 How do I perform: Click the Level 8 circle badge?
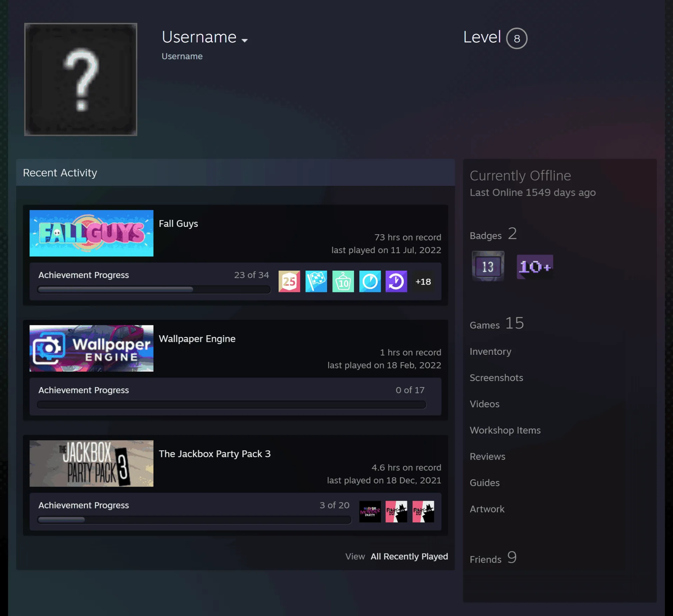[517, 38]
